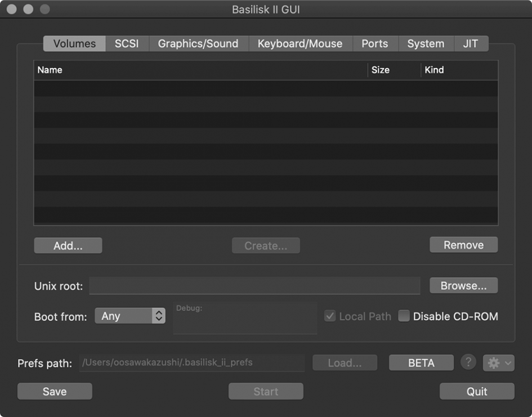Save the preferences

55,392
